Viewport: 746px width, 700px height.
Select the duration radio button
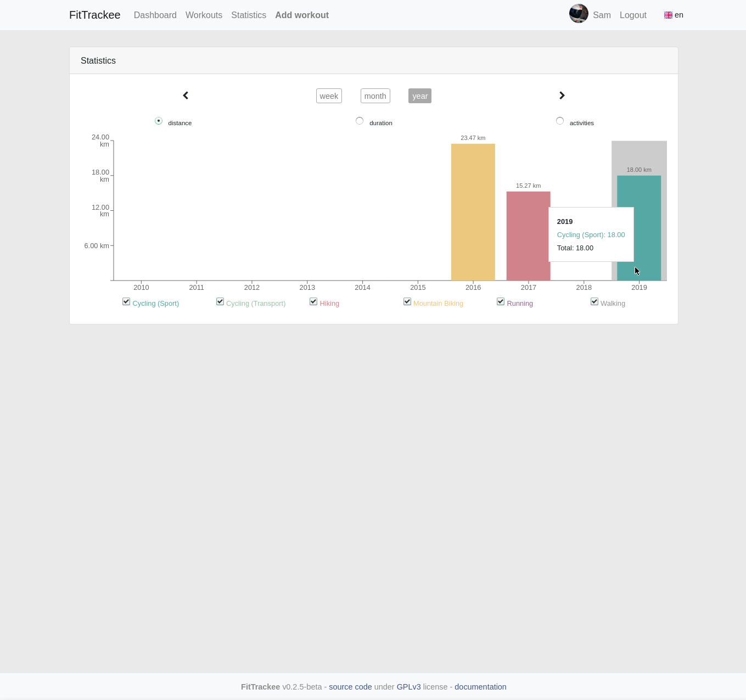[x=360, y=121]
